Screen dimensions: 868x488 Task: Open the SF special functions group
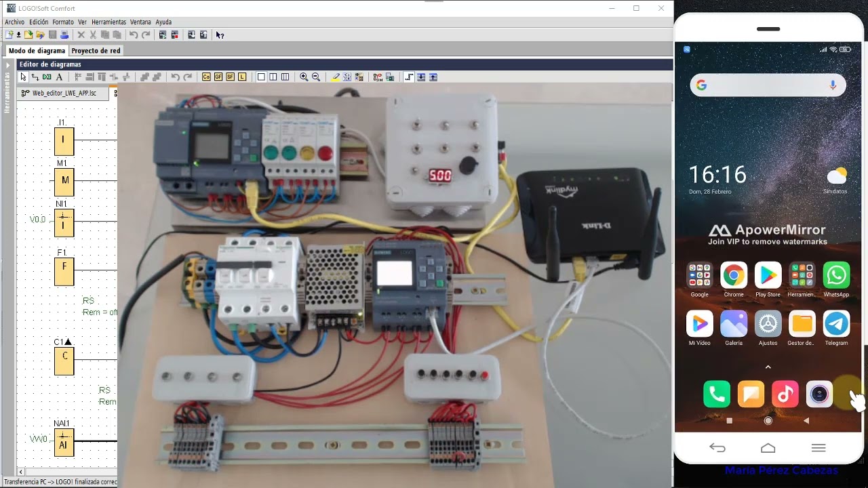[x=230, y=77]
